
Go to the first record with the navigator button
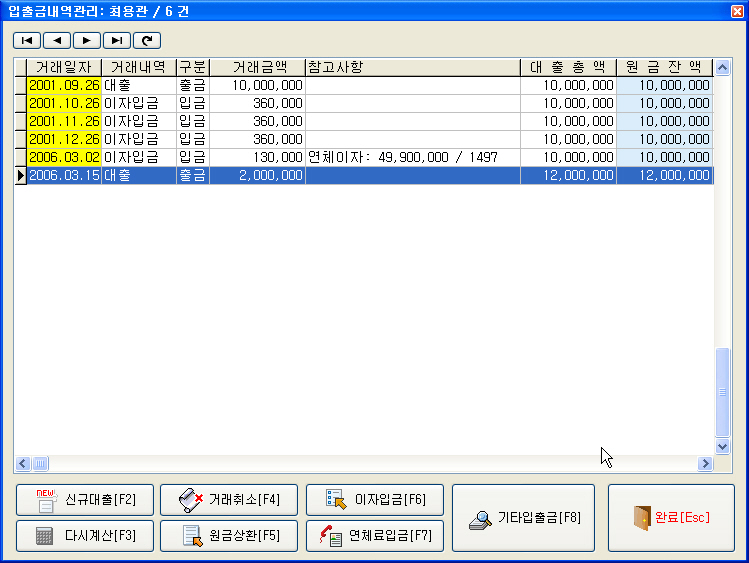pos(27,41)
